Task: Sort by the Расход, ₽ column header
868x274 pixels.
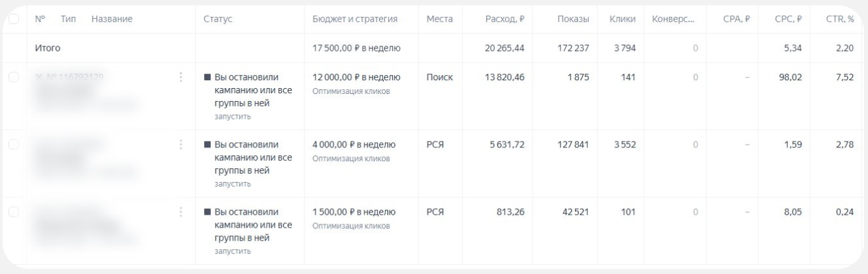Action: coord(506,20)
